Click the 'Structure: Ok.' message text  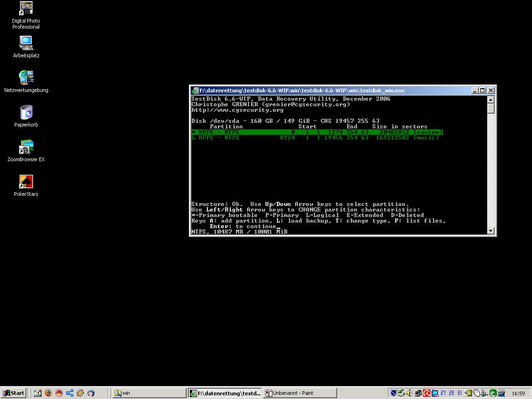[217, 204]
